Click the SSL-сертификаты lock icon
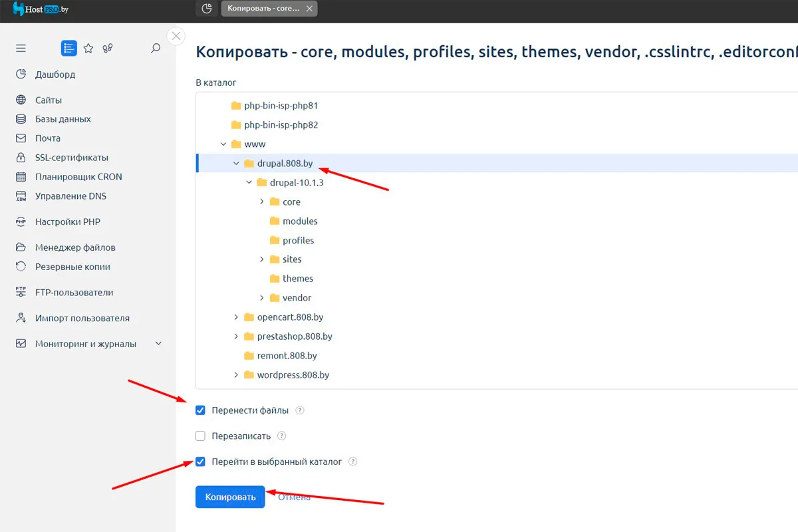Image resolution: width=798 pixels, height=532 pixels. point(21,158)
